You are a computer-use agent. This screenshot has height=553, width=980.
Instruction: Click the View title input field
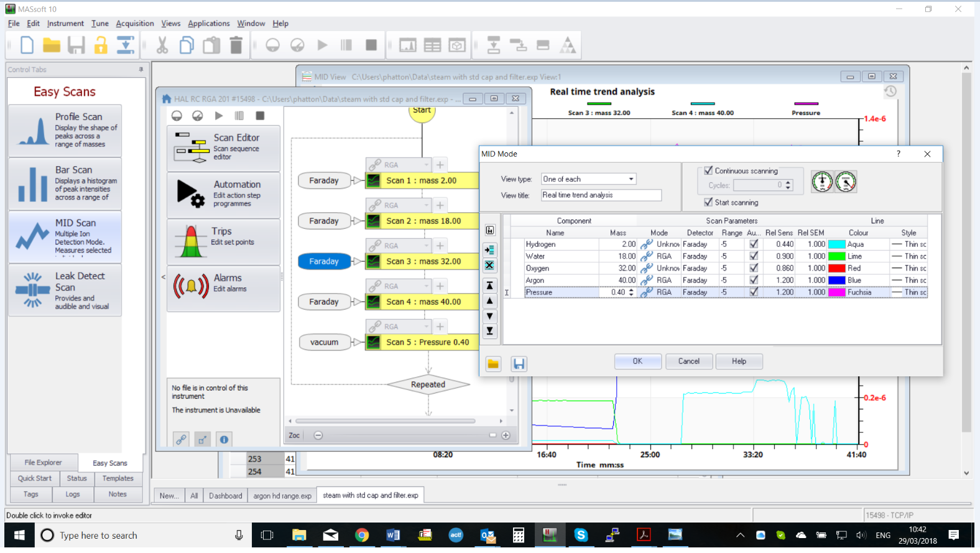(601, 195)
